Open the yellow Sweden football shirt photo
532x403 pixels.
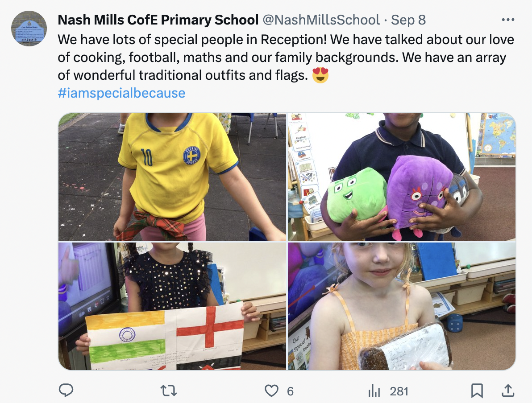(x=172, y=177)
